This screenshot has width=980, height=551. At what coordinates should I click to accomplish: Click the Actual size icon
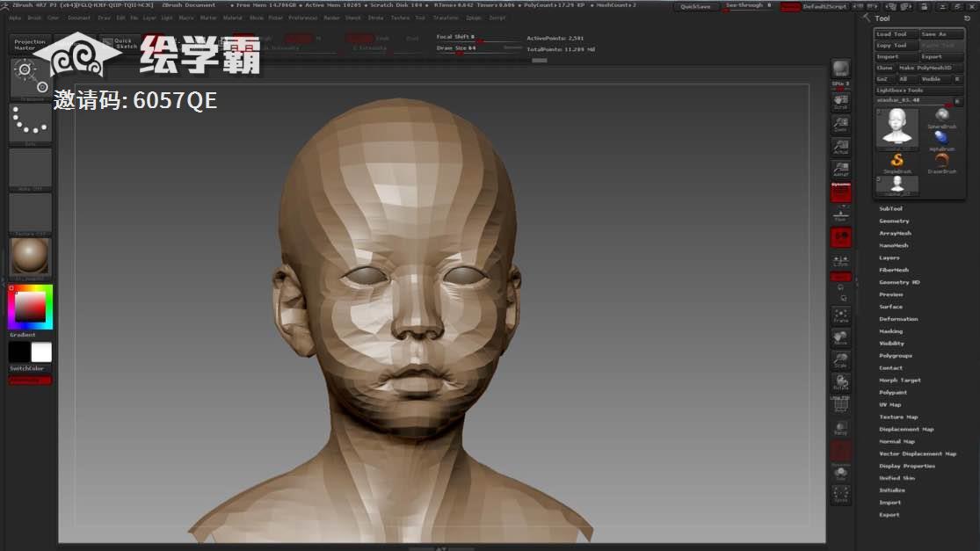coord(840,147)
